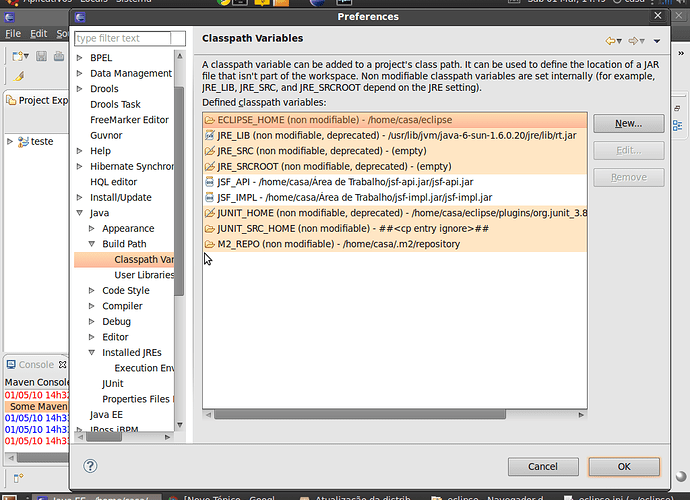690x500 pixels.
Task: Click the Project Explorer folder icon
Action: coord(11,100)
